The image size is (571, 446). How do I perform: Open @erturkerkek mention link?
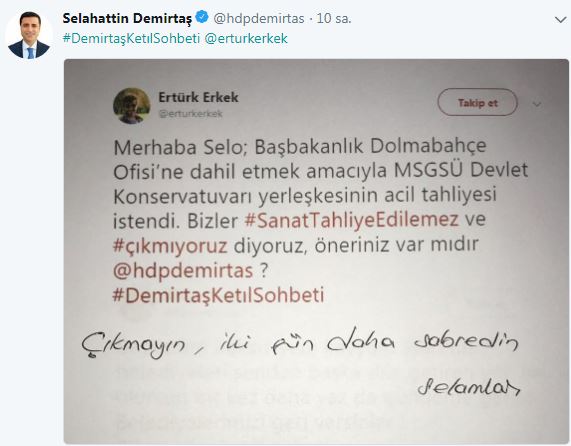tap(246, 39)
